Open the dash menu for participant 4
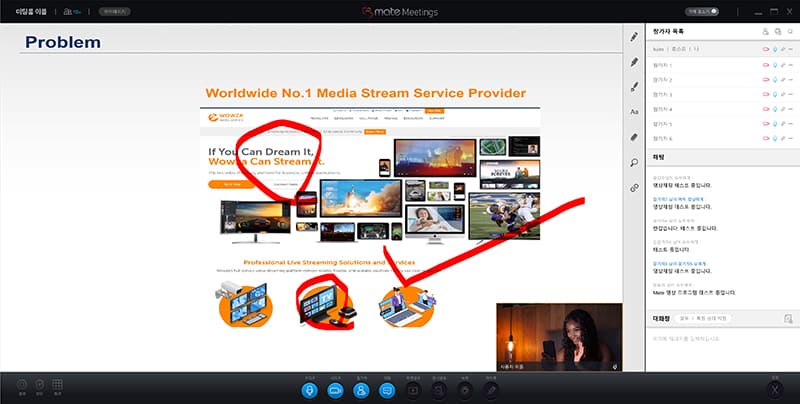This screenshot has width=800, height=404. tap(791, 109)
